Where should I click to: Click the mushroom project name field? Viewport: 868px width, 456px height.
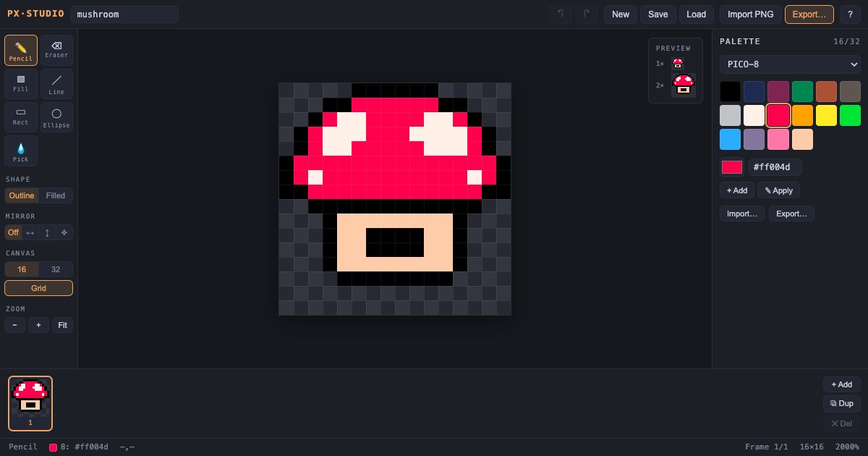coord(124,14)
